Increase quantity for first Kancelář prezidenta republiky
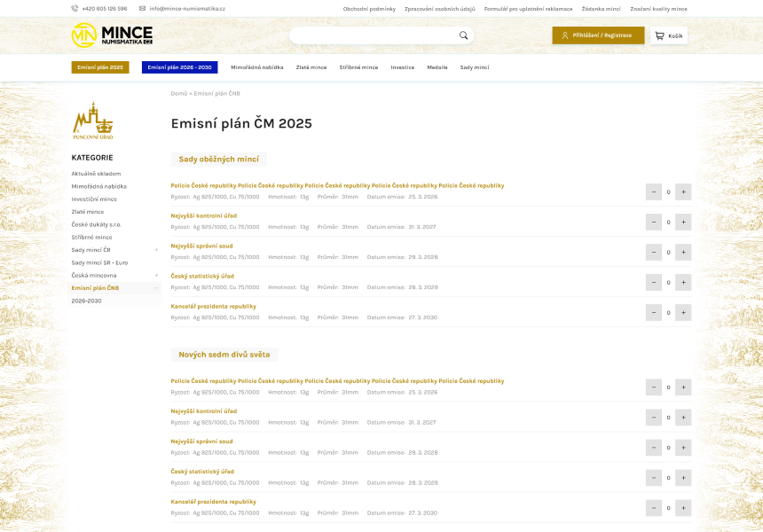This screenshot has height=532, width=763. (683, 312)
